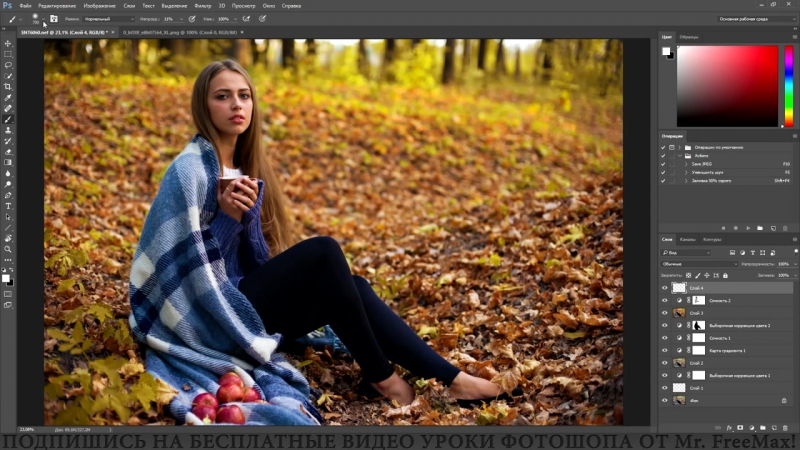Select the Выборочная коррекция цвета 1 mask thumbnail
The width and height of the screenshot is (800, 450).
coord(698,376)
